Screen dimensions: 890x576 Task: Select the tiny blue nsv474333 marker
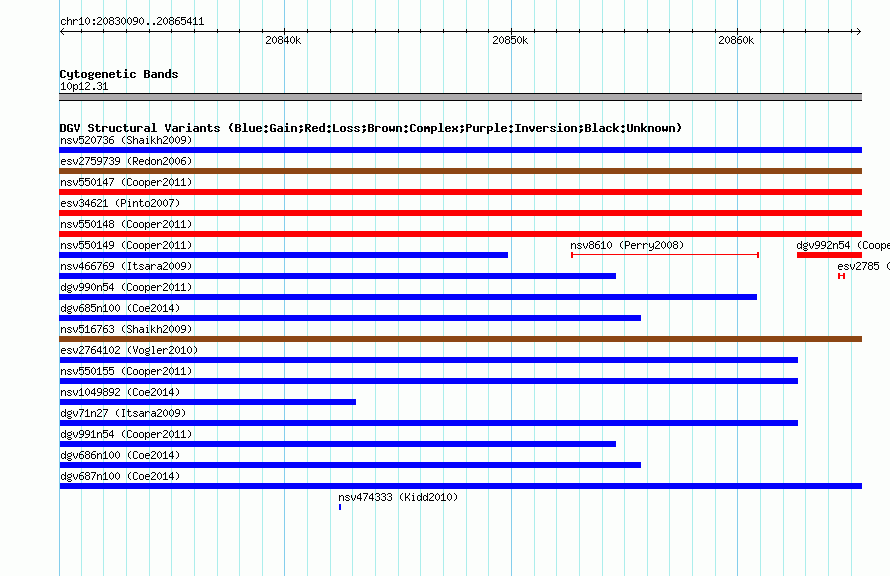[340, 507]
